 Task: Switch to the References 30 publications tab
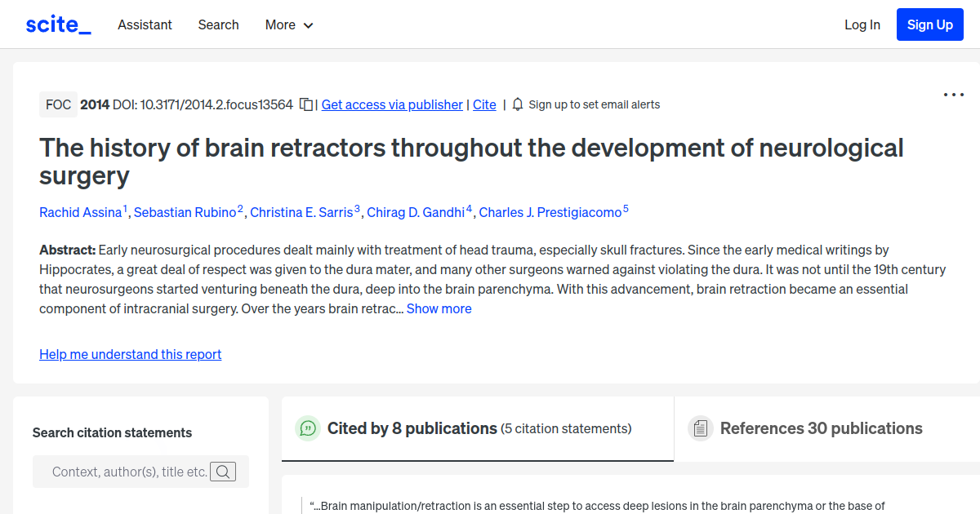(x=821, y=428)
